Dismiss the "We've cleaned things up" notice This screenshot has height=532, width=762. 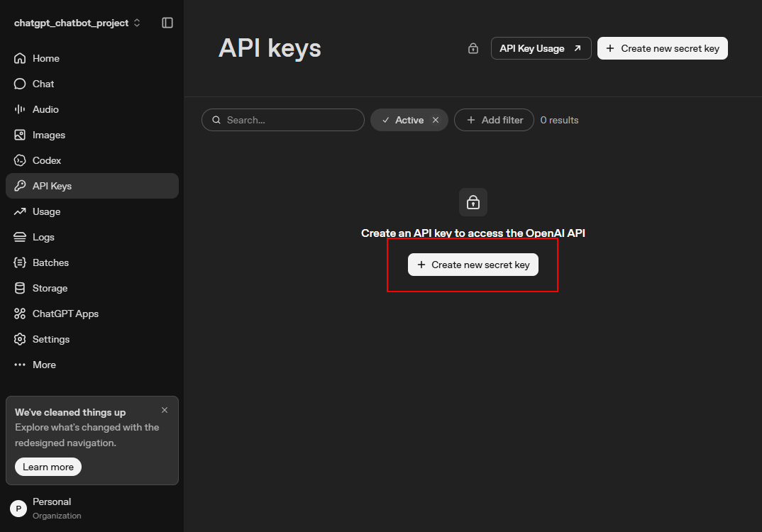(x=165, y=410)
